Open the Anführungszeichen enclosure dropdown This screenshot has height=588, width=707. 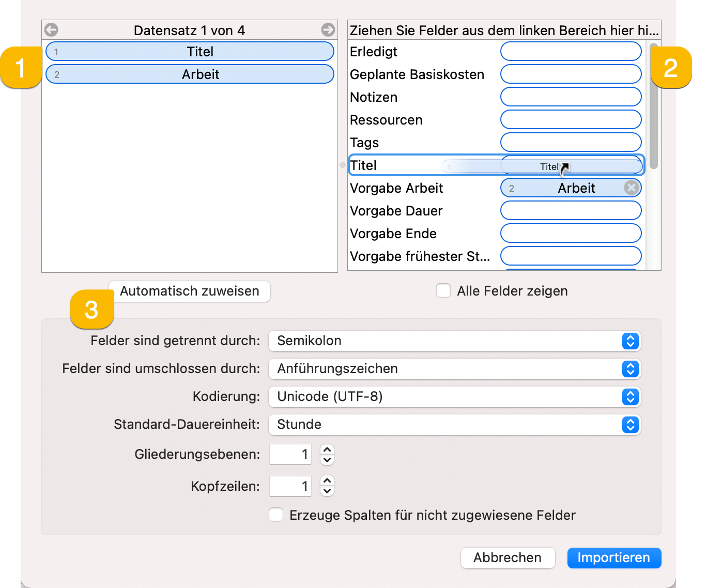pyautogui.click(x=629, y=369)
